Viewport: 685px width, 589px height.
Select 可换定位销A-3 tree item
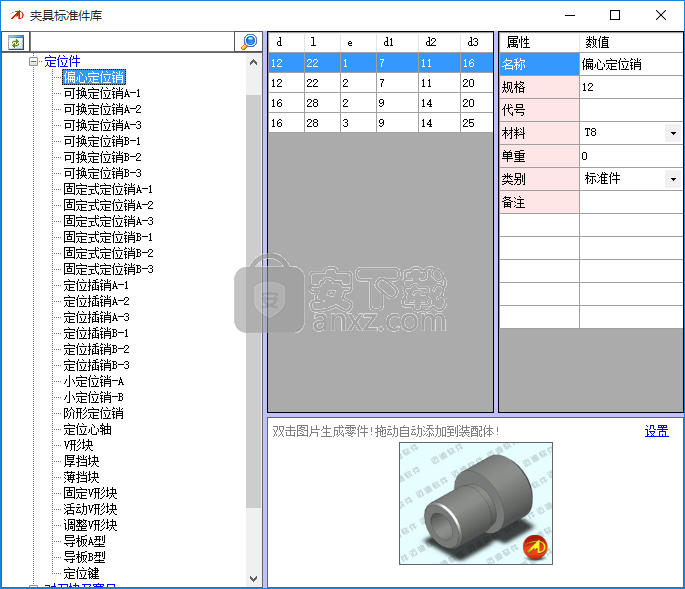pos(103,125)
